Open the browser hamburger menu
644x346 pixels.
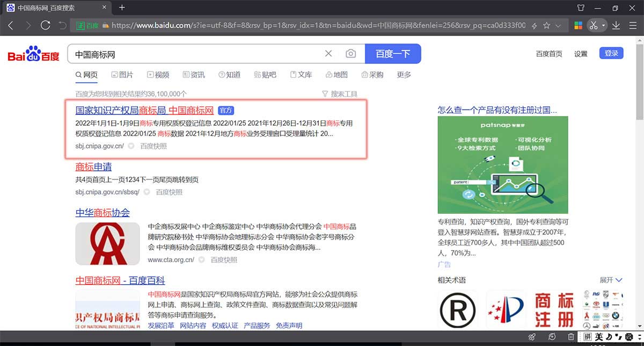point(632,25)
